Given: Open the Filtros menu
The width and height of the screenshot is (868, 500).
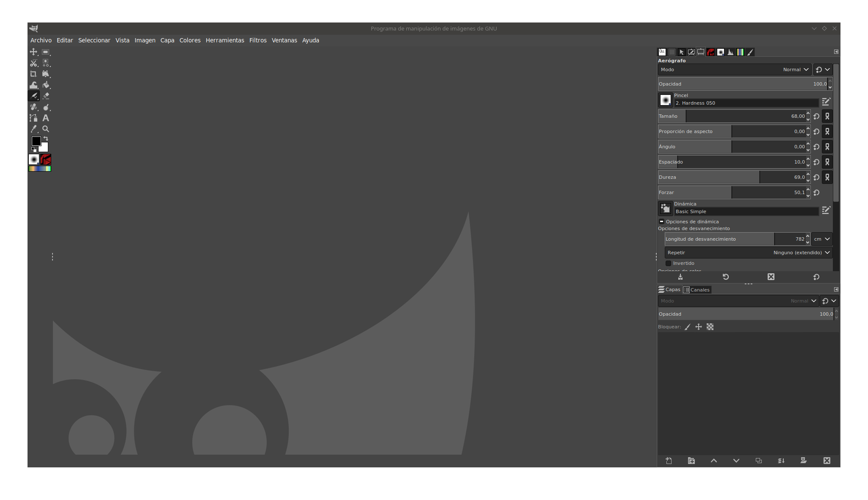Looking at the screenshot, I should click(x=257, y=40).
